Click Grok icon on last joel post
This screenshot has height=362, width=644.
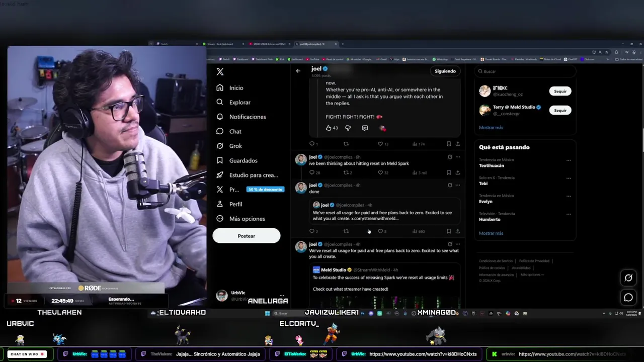[x=450, y=244]
